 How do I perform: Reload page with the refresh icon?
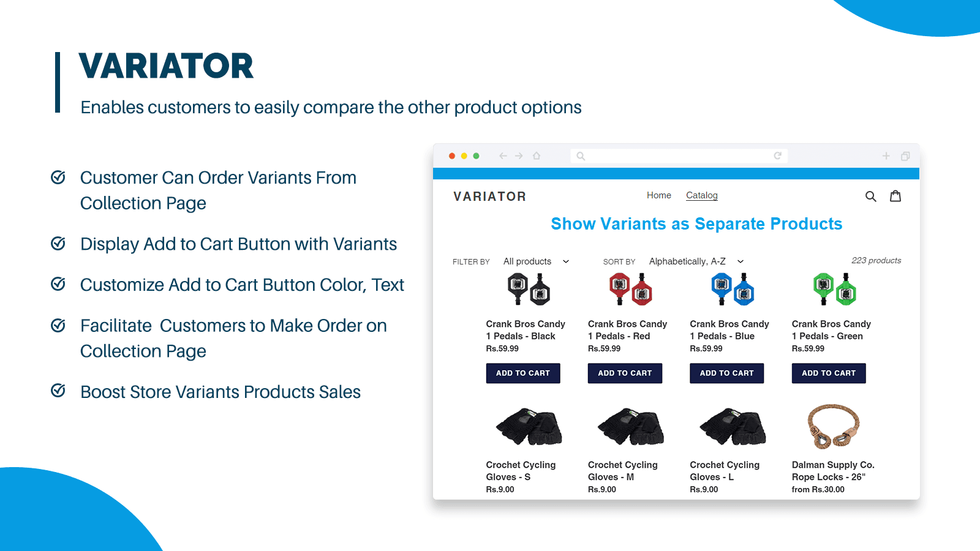click(777, 156)
